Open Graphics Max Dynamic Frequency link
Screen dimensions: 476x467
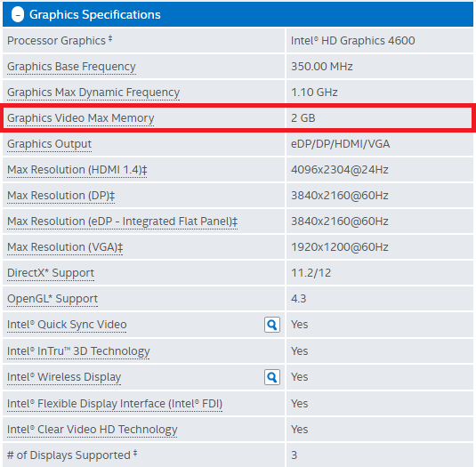tap(93, 93)
